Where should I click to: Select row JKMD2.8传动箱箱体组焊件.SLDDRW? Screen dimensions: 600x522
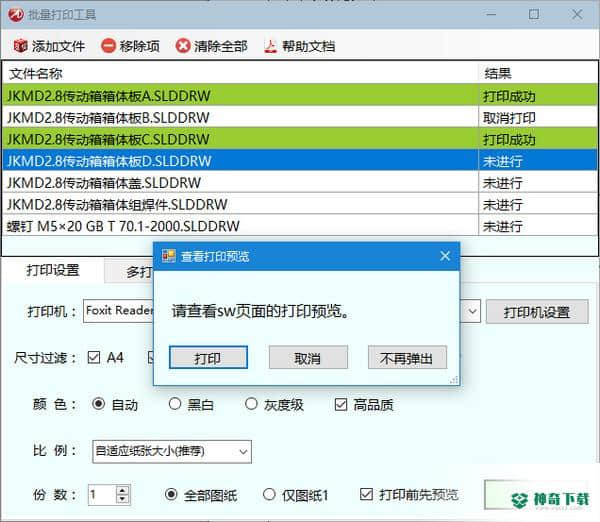coord(300,204)
